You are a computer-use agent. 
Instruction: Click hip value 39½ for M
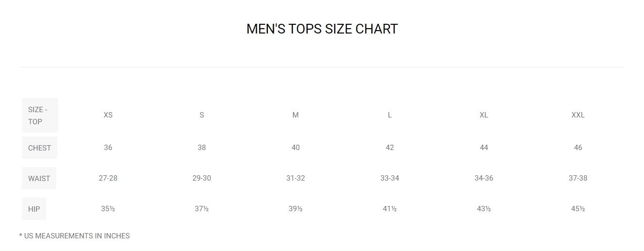[x=296, y=209]
